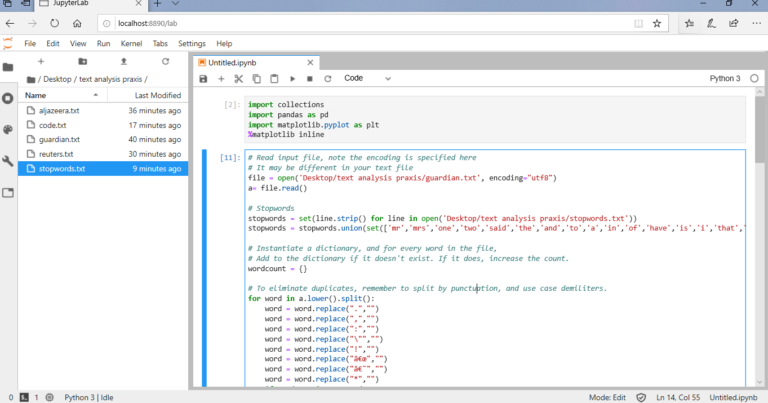
Task: Open the Tabs menu
Action: coord(160,44)
